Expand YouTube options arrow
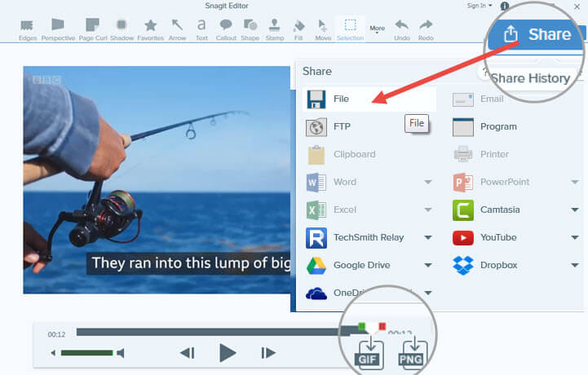 coord(575,238)
